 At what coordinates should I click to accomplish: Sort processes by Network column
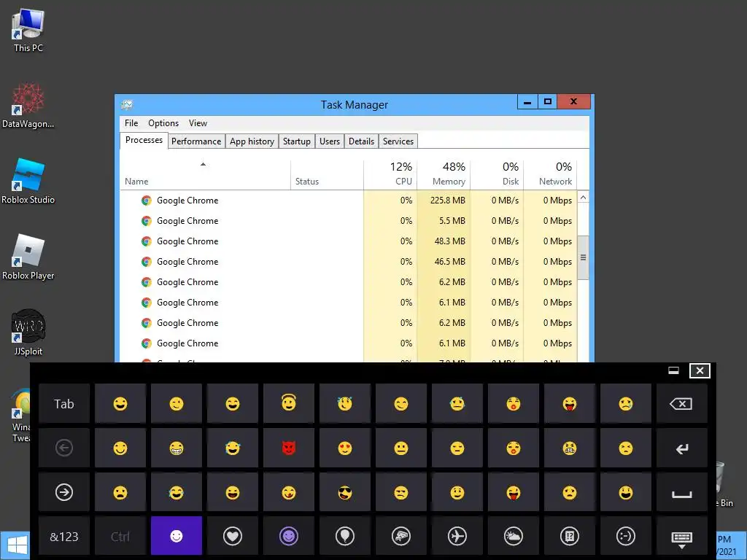[x=550, y=175]
